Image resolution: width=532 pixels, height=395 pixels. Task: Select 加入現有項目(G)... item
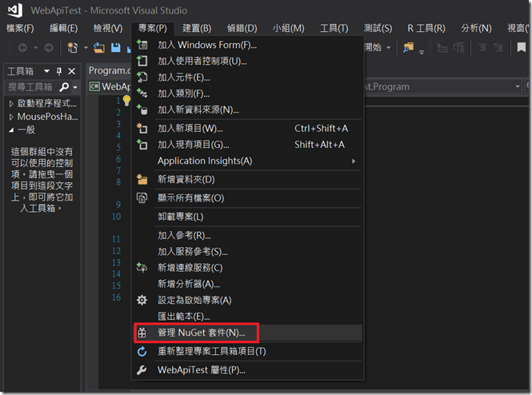pyautogui.click(x=248, y=145)
